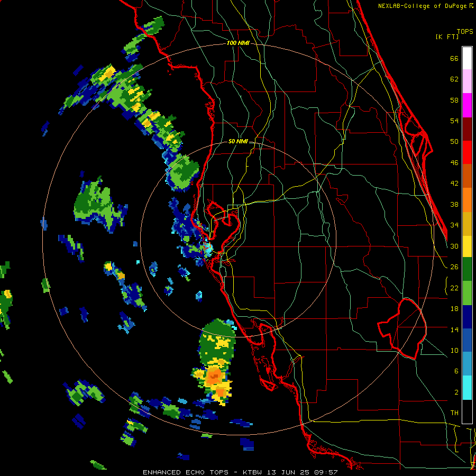Click the white 66 kft legend color

pyautogui.click(x=467, y=58)
